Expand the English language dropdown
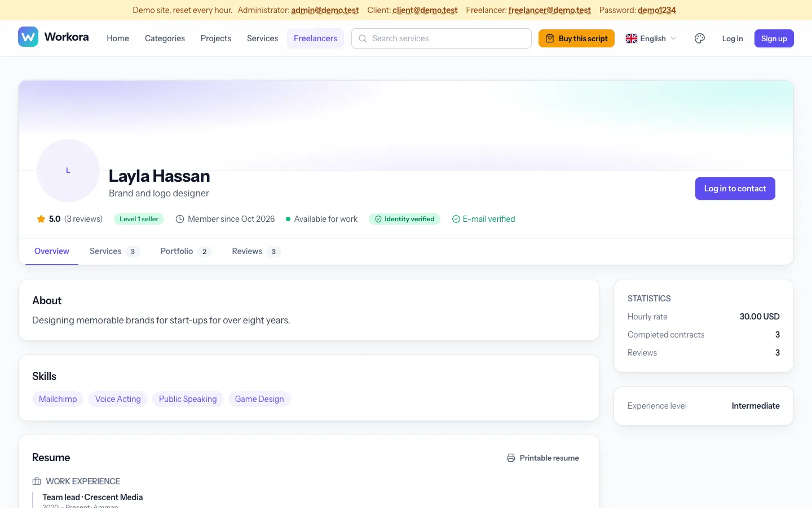 651,38
